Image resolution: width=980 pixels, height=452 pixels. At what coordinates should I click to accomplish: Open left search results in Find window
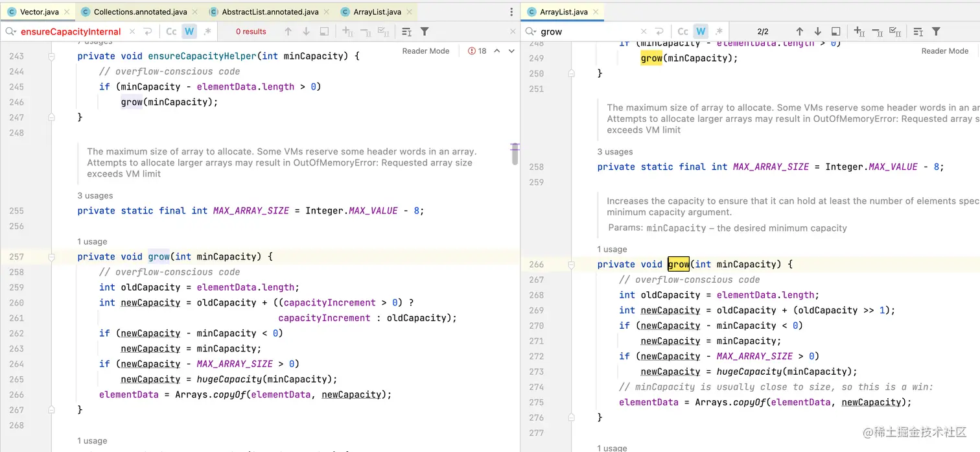coord(325,31)
